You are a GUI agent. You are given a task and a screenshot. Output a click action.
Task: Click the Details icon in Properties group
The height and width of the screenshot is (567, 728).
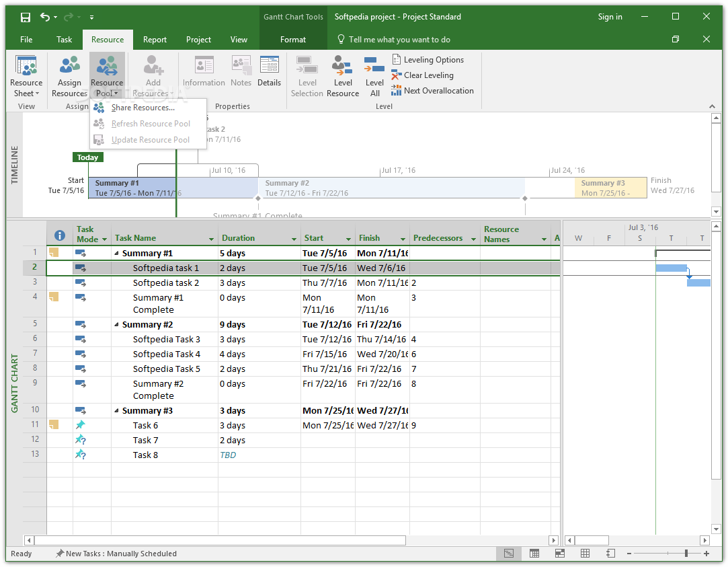tap(270, 65)
